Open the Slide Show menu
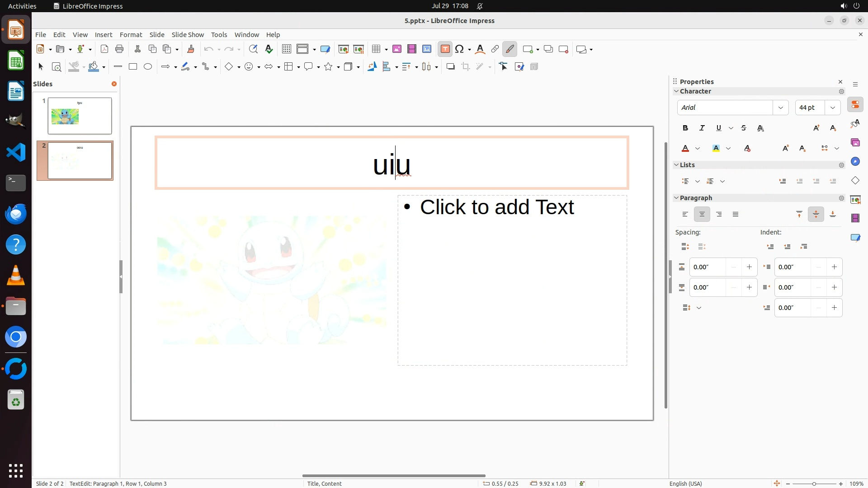Image resolution: width=868 pixels, height=488 pixels. click(188, 35)
